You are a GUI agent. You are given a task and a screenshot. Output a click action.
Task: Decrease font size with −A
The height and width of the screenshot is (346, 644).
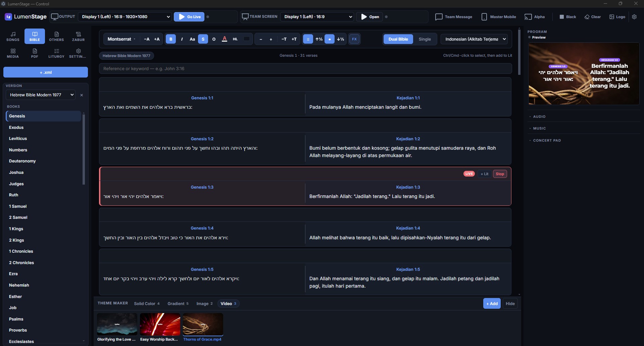point(147,39)
